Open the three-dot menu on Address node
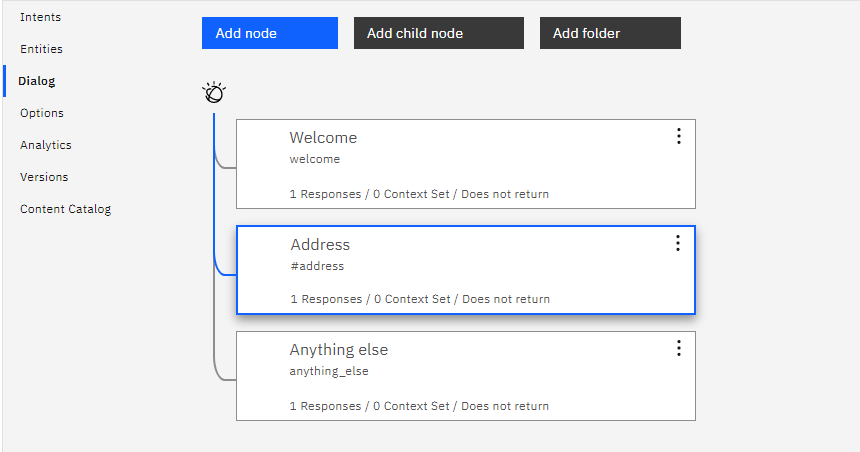 [678, 243]
